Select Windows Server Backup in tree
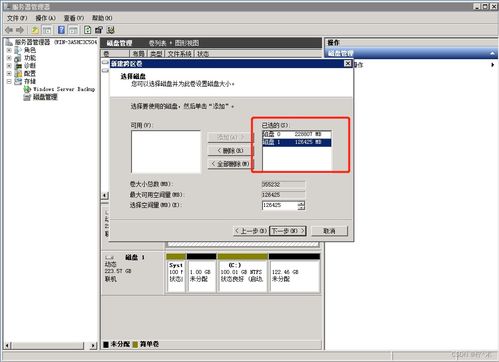Image resolution: width=499 pixels, height=362 pixels. pyautogui.click(x=64, y=89)
